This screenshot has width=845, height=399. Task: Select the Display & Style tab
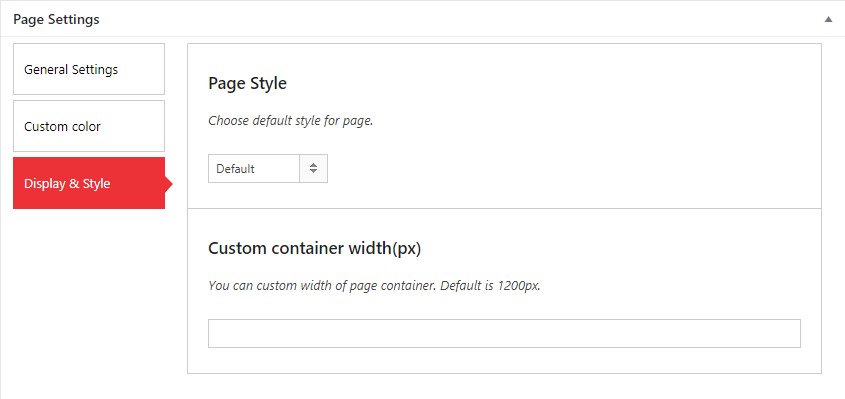(x=89, y=183)
